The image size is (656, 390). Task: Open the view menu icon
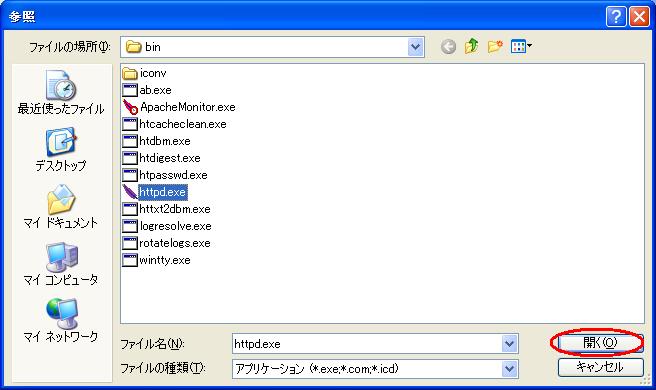point(521,46)
